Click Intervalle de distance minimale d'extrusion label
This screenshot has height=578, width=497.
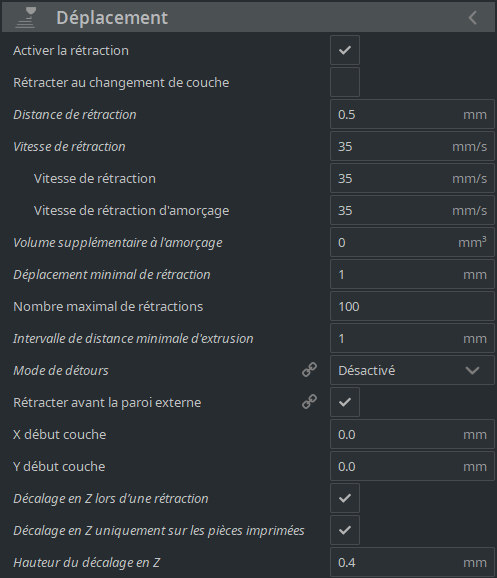coord(133,338)
